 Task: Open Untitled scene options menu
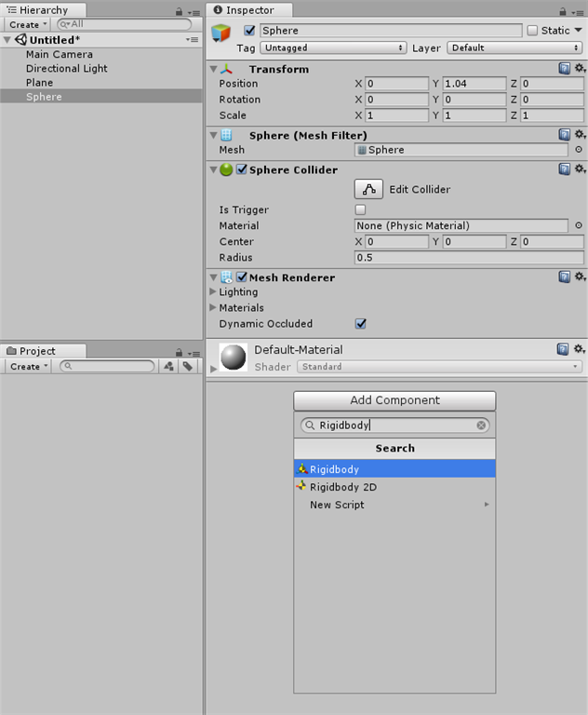pyautogui.click(x=192, y=40)
